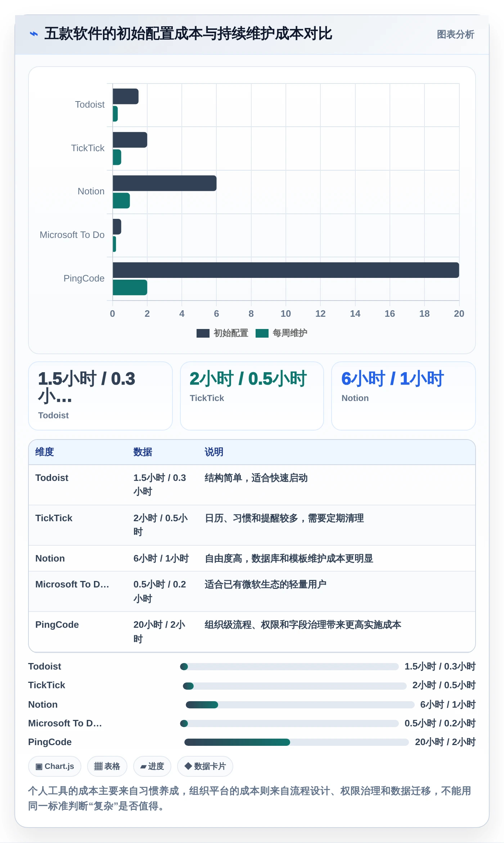Image resolution: width=504 pixels, height=843 pixels.
Task: Select the TickTick table row name
Action: click(54, 518)
